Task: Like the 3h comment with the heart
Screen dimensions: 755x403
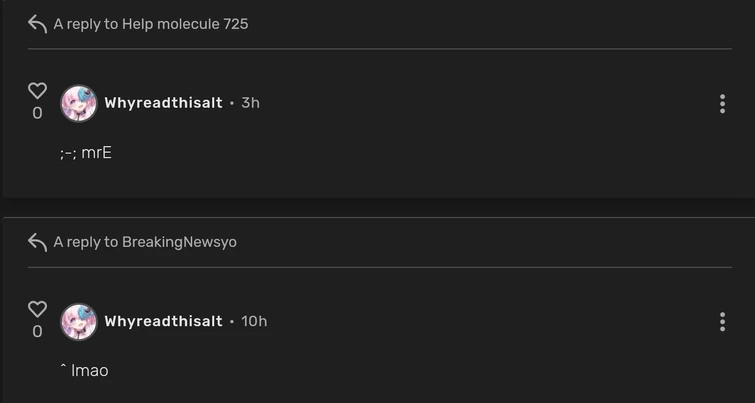Action: (x=37, y=91)
